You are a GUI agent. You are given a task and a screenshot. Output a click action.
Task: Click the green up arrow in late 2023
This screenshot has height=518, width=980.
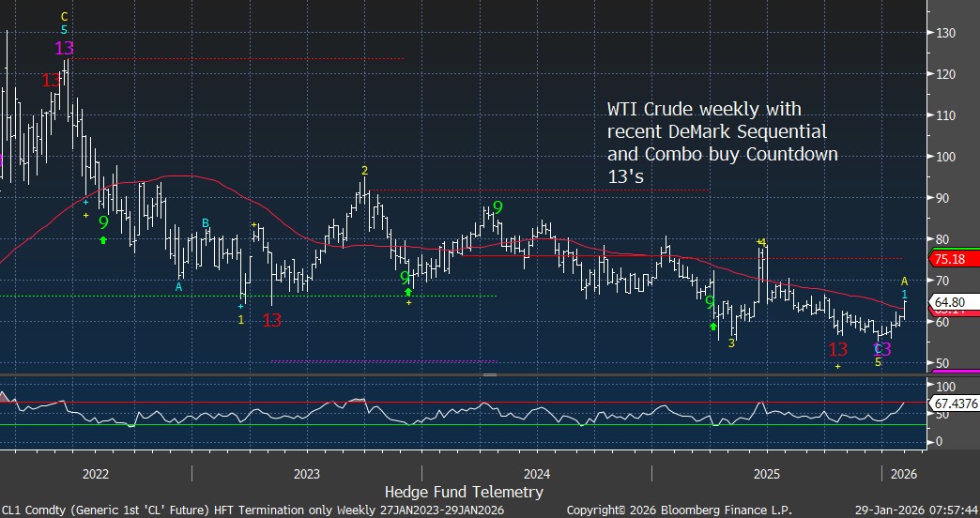(x=408, y=292)
